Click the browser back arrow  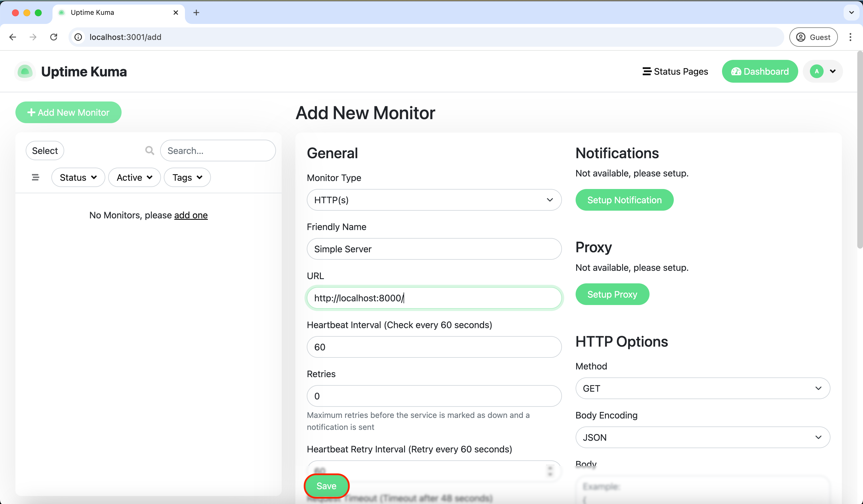tap(13, 37)
